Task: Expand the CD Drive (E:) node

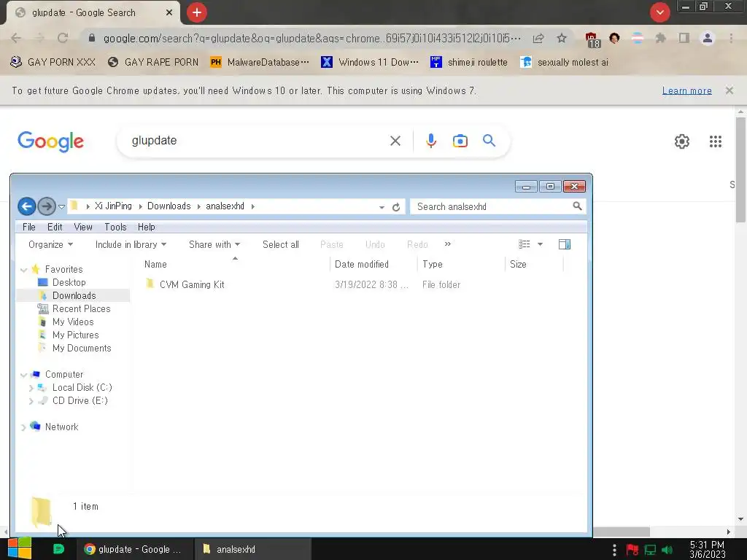Action: pyautogui.click(x=31, y=402)
